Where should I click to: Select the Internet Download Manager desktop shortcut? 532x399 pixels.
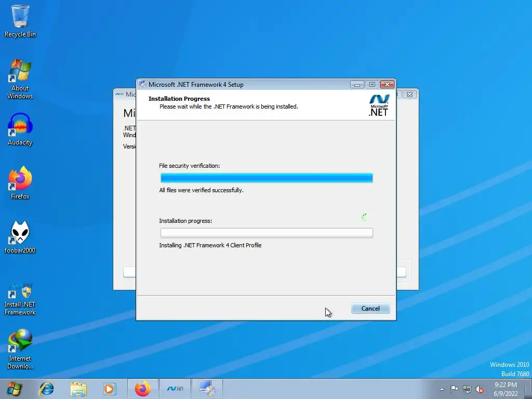(20, 349)
